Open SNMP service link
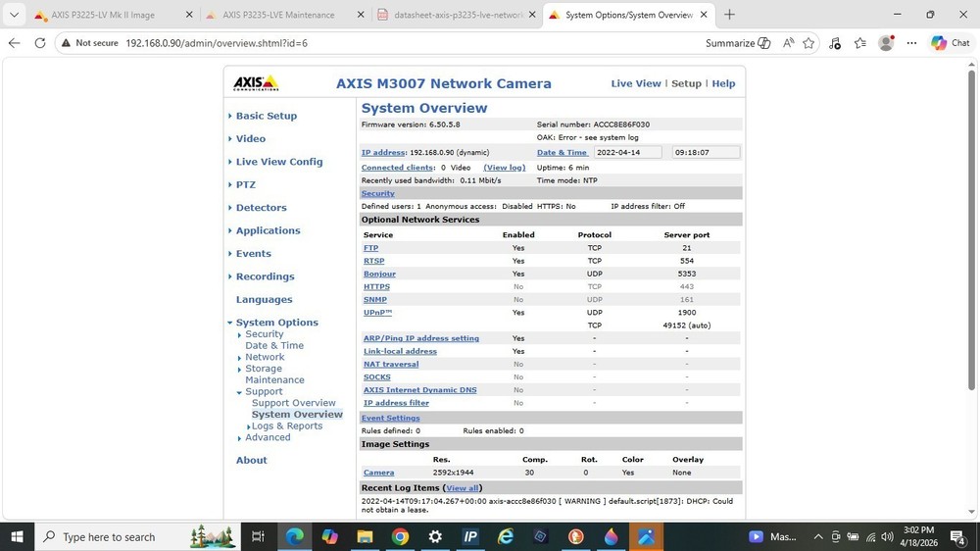Screen dimensions: 980x551 [375, 300]
